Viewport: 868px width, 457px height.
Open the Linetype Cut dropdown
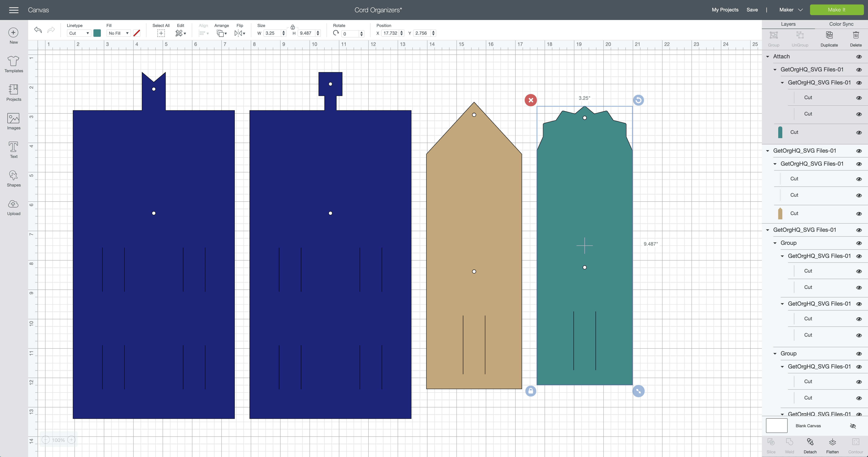pos(79,33)
